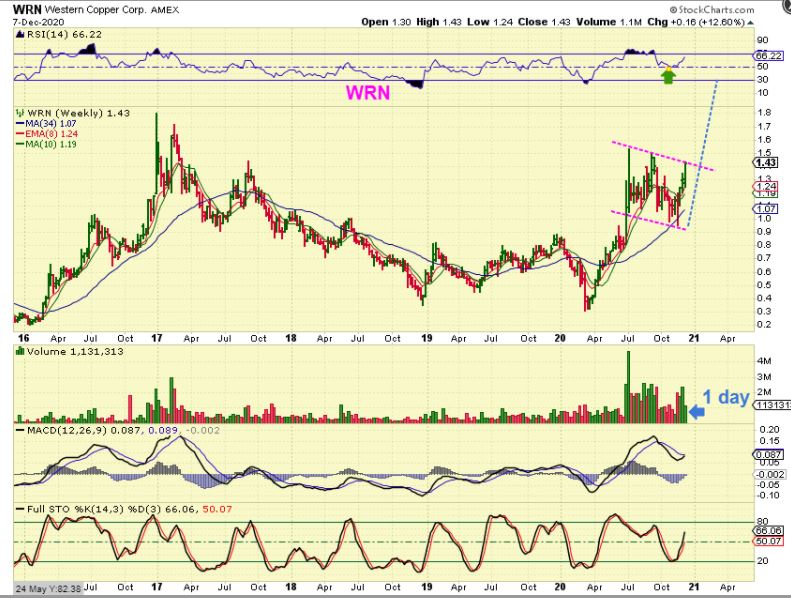This screenshot has height=598, width=791.
Task: Click the candlestick icon before WRN (Weekly)
Action: coord(21,113)
